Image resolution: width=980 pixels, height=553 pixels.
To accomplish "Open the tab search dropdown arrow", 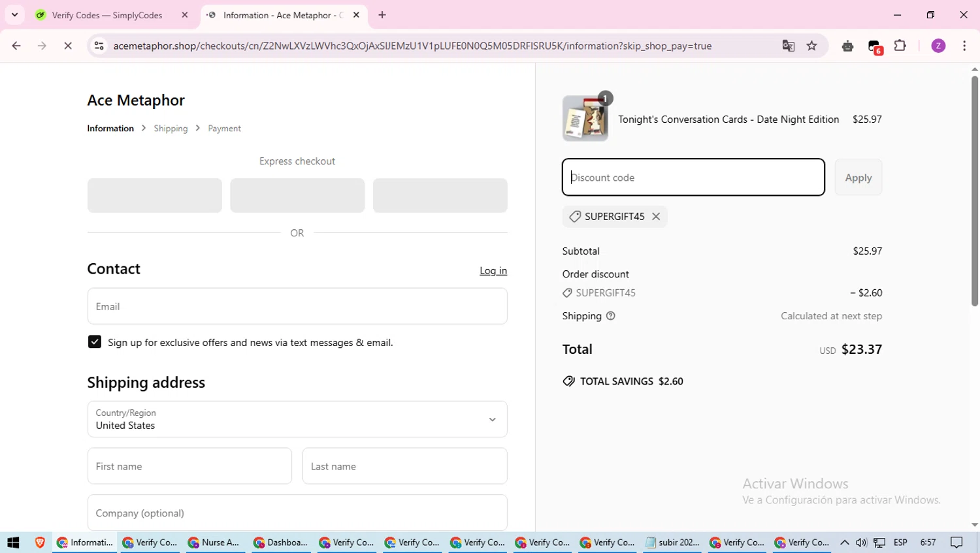I will point(14,15).
